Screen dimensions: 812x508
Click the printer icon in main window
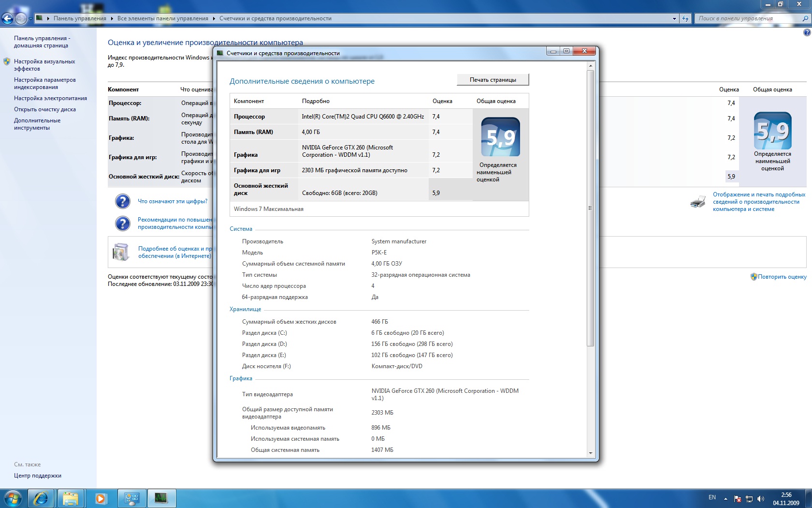[x=698, y=201]
